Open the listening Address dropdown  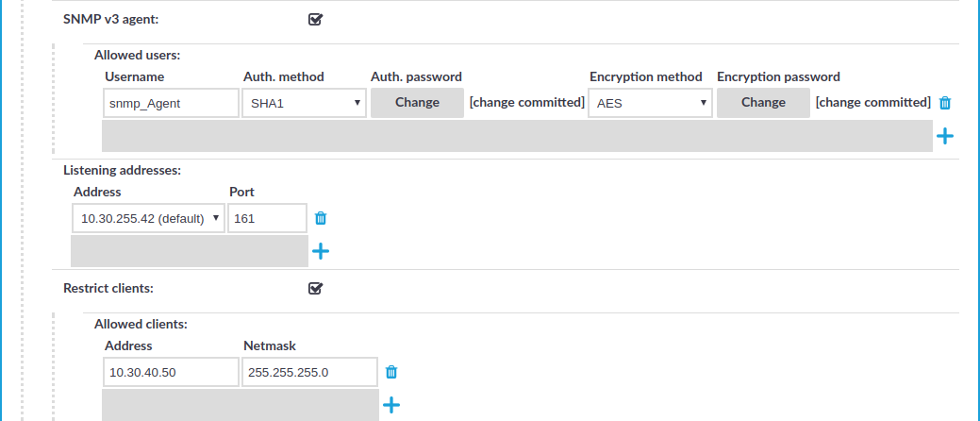tap(149, 218)
